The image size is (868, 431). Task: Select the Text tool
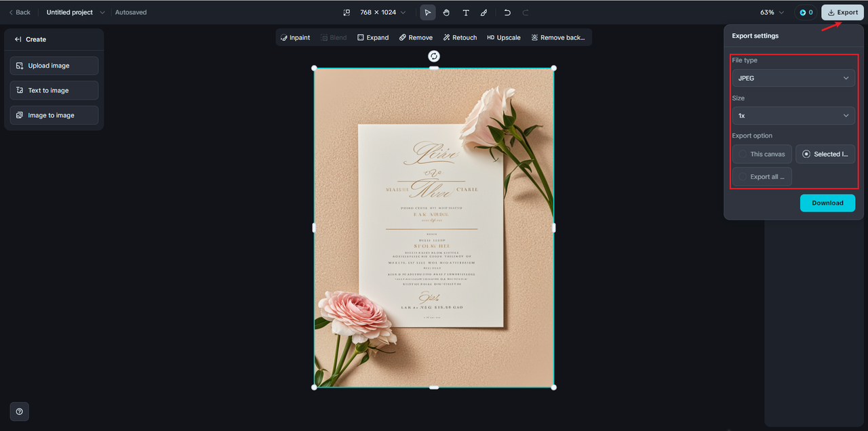pyautogui.click(x=465, y=12)
